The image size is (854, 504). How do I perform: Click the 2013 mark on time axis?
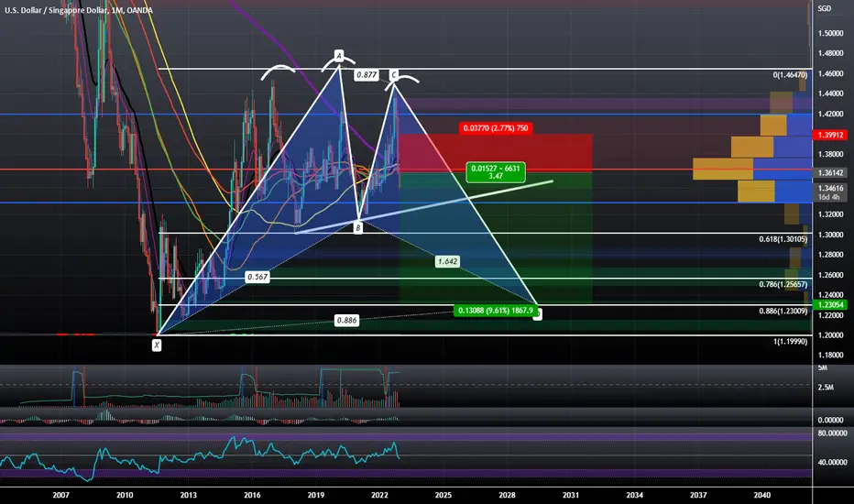[189, 495]
